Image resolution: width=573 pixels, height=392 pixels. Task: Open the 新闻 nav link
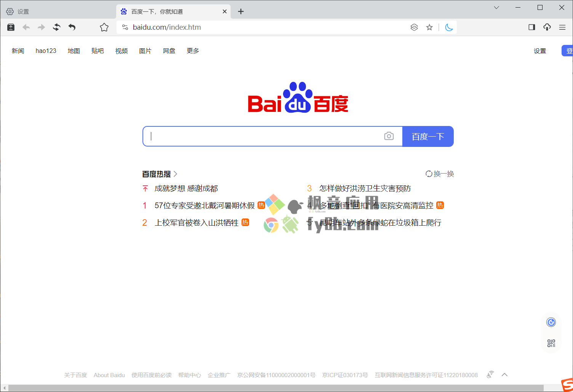click(18, 51)
